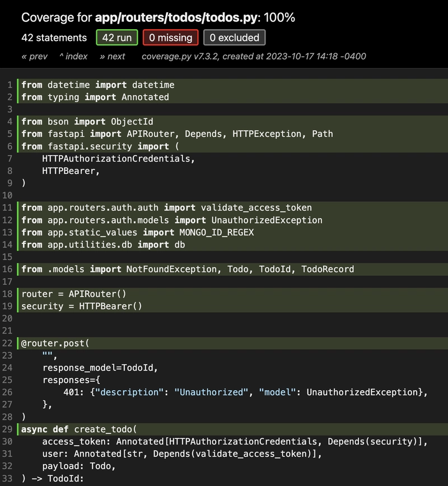Click the '42 statements' text
The image size is (448, 486).
click(54, 38)
